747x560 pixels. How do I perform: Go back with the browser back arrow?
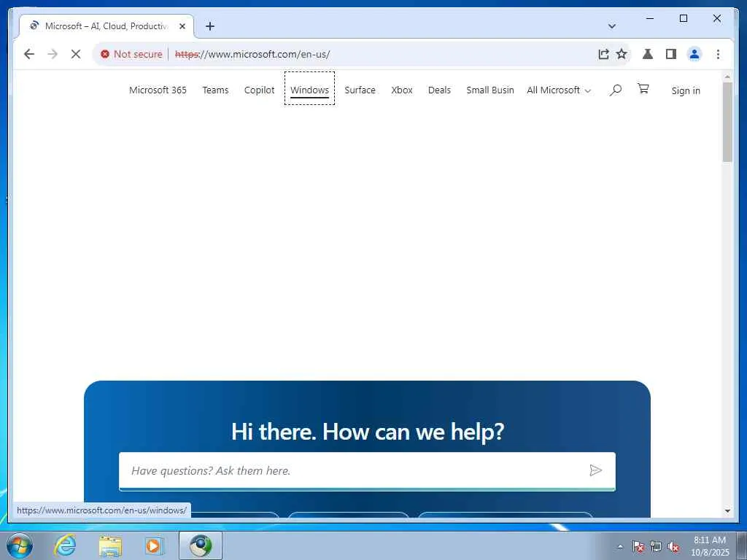pos(29,54)
